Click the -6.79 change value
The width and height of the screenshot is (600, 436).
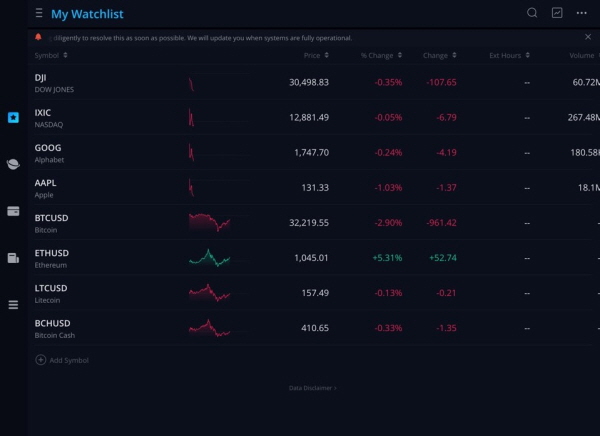coord(446,118)
